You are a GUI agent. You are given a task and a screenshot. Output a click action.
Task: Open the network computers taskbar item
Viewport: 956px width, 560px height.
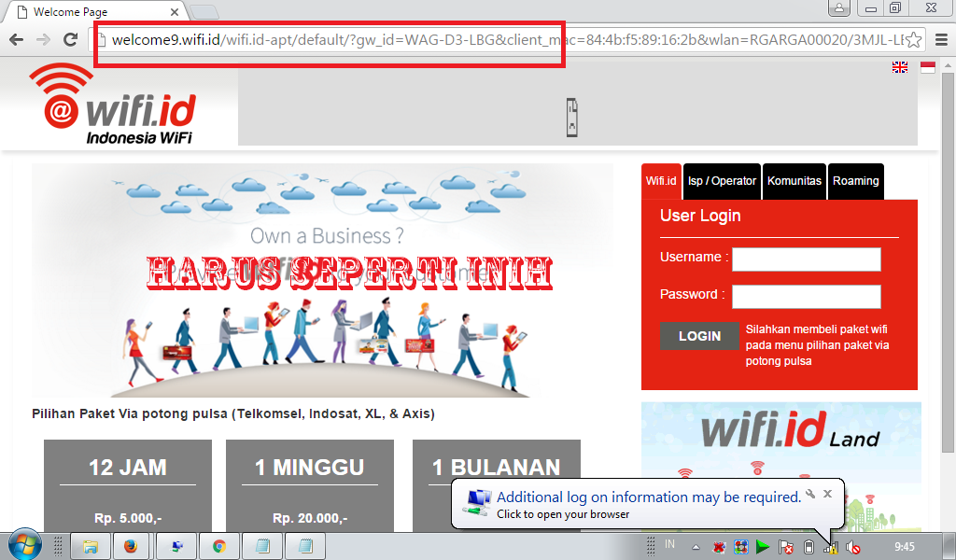tap(176, 546)
